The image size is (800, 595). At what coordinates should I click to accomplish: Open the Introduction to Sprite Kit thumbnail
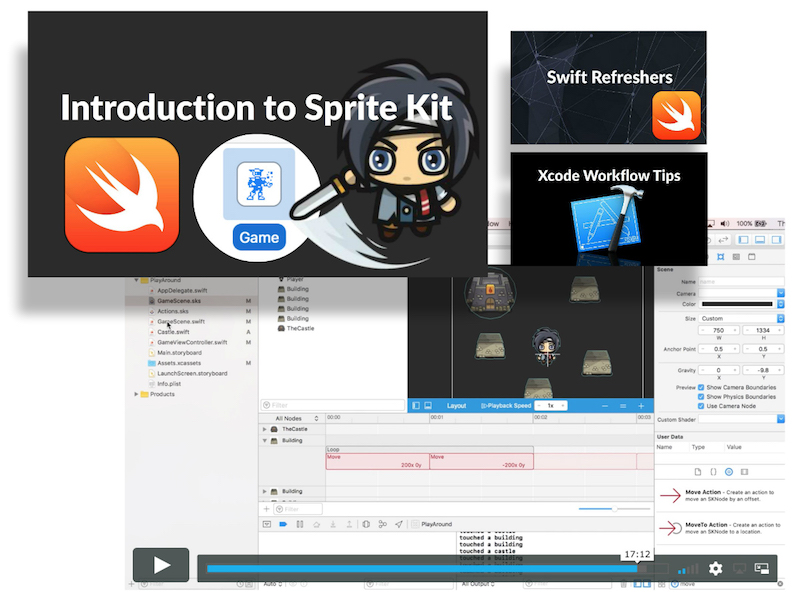coord(258,144)
